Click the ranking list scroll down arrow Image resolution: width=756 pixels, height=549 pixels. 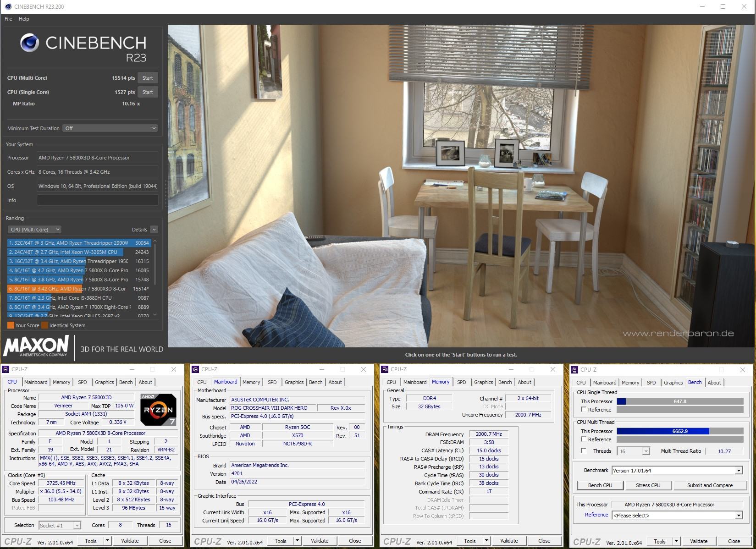pos(155,315)
